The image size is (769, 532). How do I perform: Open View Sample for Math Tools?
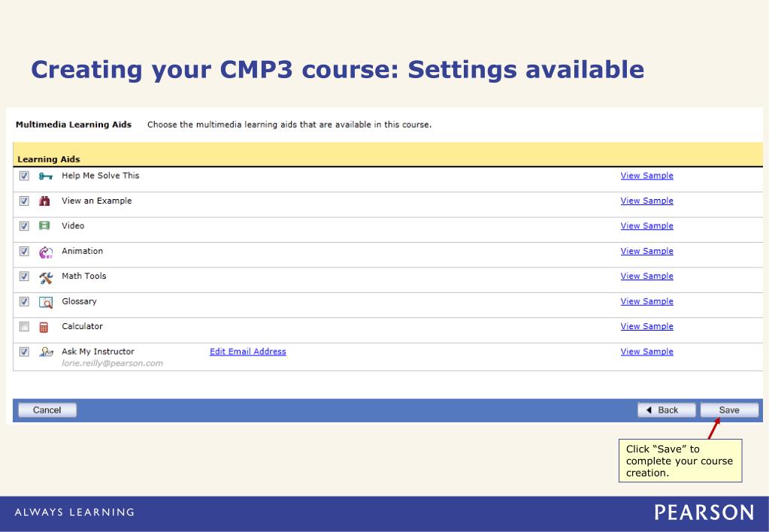(x=647, y=276)
